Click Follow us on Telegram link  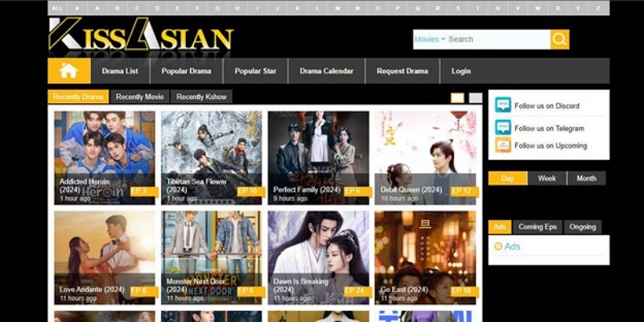(x=549, y=128)
